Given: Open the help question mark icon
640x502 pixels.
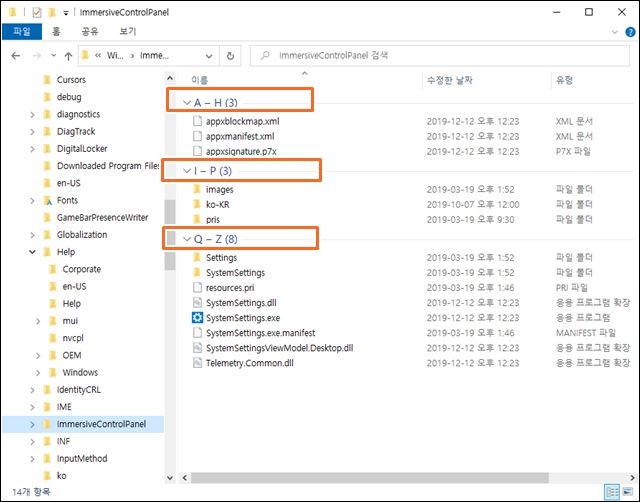Looking at the screenshot, I should 630,32.
